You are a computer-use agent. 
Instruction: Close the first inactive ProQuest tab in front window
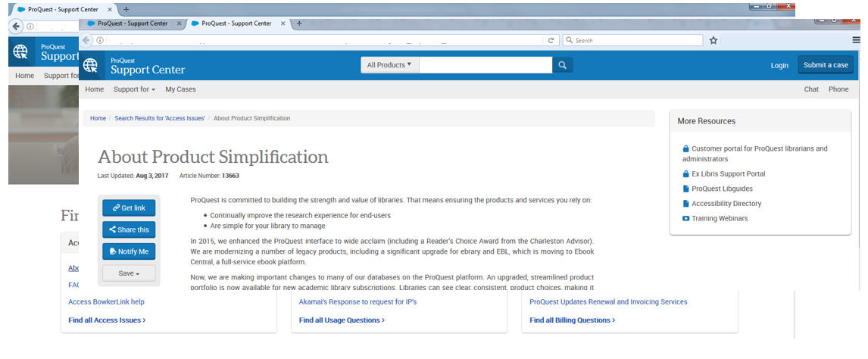(x=179, y=23)
